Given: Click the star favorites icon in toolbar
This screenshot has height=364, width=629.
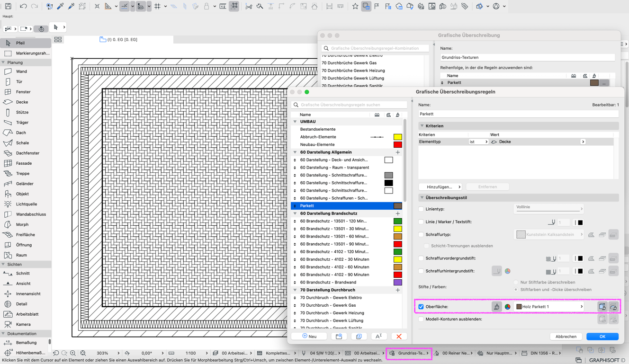Looking at the screenshot, I should [x=355, y=6].
